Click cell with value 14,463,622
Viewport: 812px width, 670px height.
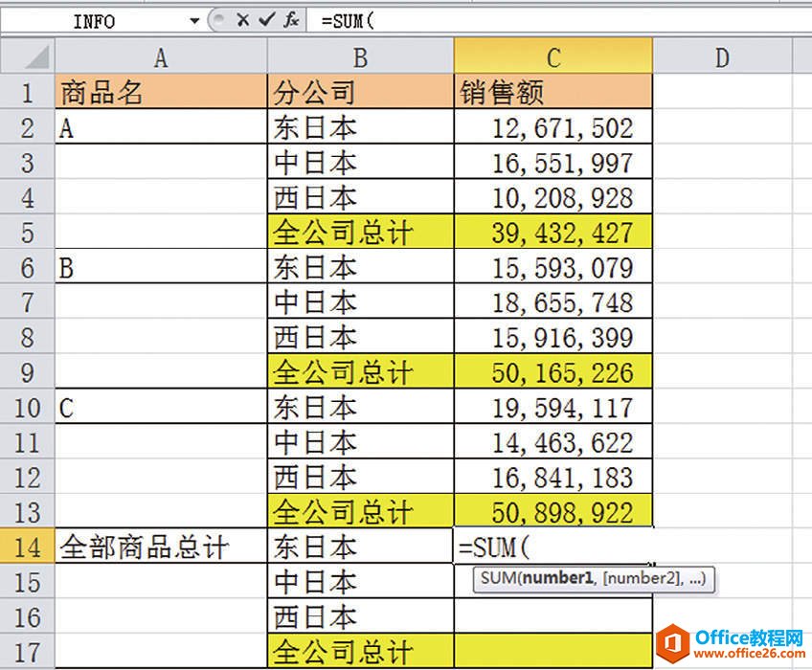tap(553, 441)
